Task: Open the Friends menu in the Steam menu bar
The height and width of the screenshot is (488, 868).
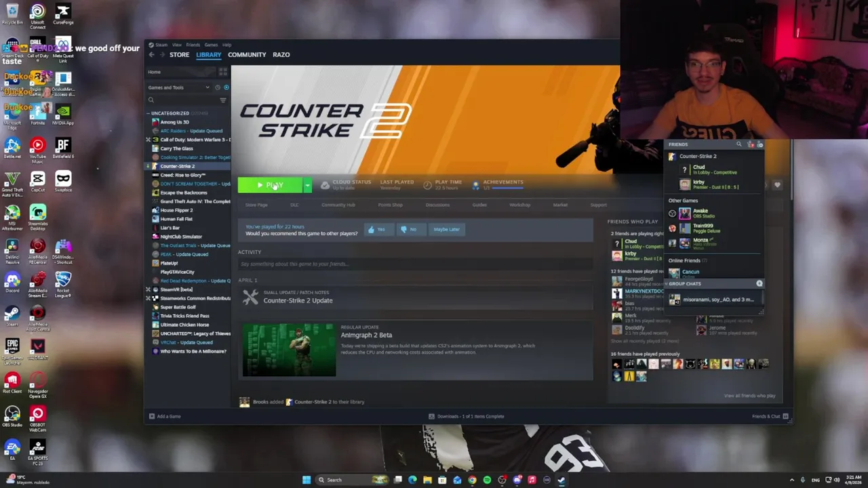Action: pyautogui.click(x=193, y=45)
